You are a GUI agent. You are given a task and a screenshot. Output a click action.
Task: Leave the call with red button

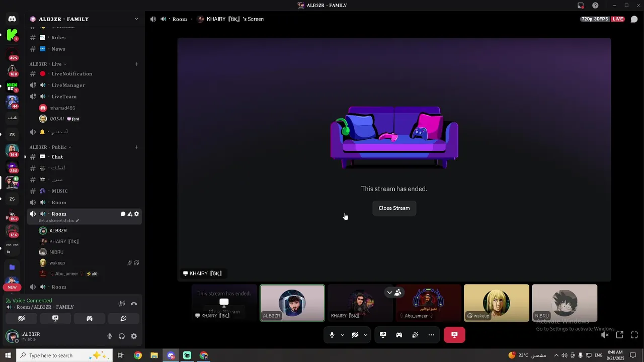click(454, 335)
